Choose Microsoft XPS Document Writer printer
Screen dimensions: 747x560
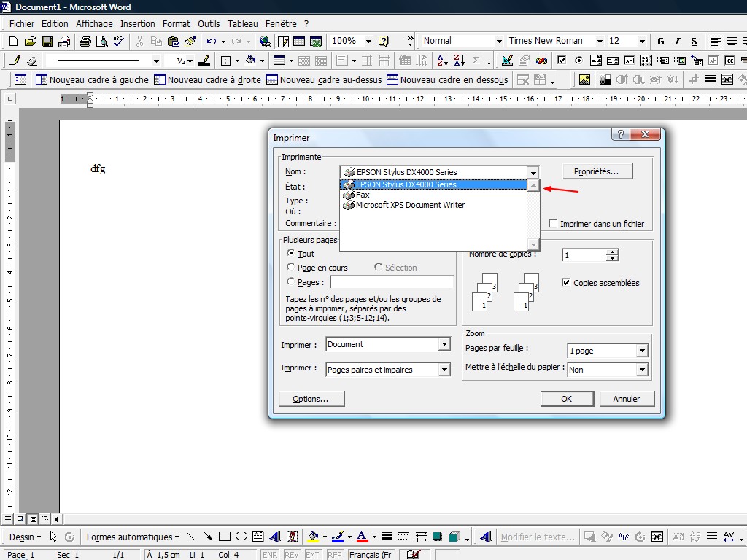[x=434, y=205]
